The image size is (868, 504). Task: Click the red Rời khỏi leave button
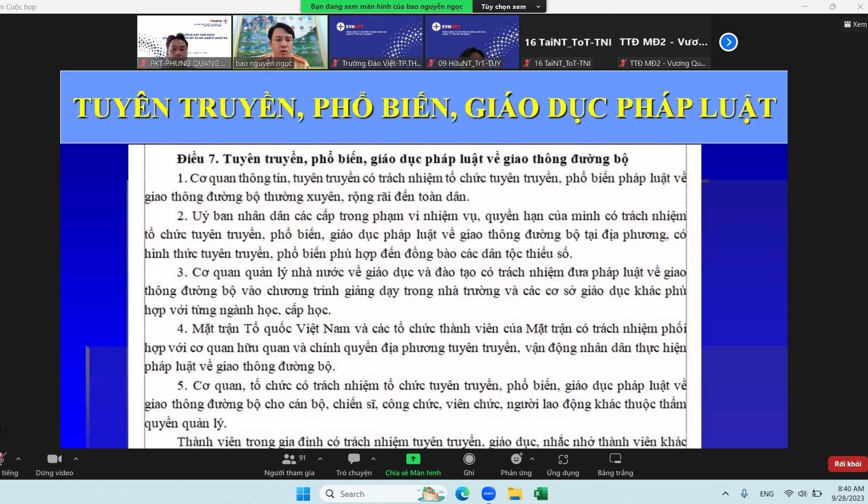pyautogui.click(x=847, y=464)
